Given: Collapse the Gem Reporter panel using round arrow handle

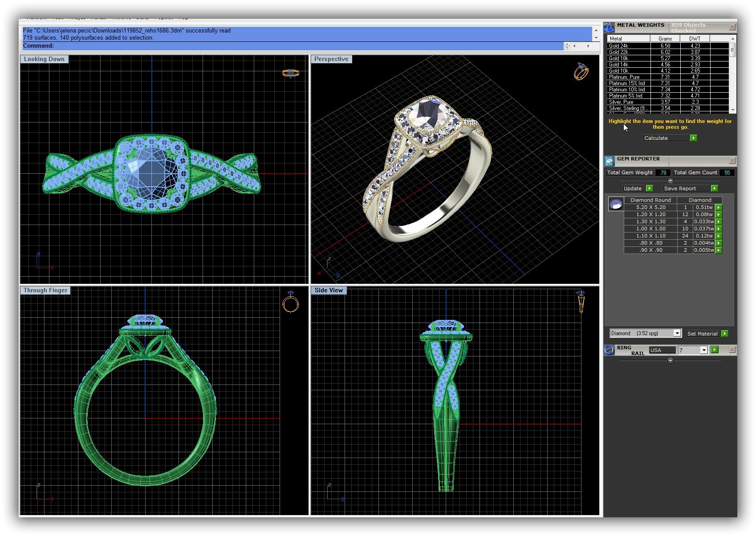Looking at the screenshot, I should coord(671,180).
